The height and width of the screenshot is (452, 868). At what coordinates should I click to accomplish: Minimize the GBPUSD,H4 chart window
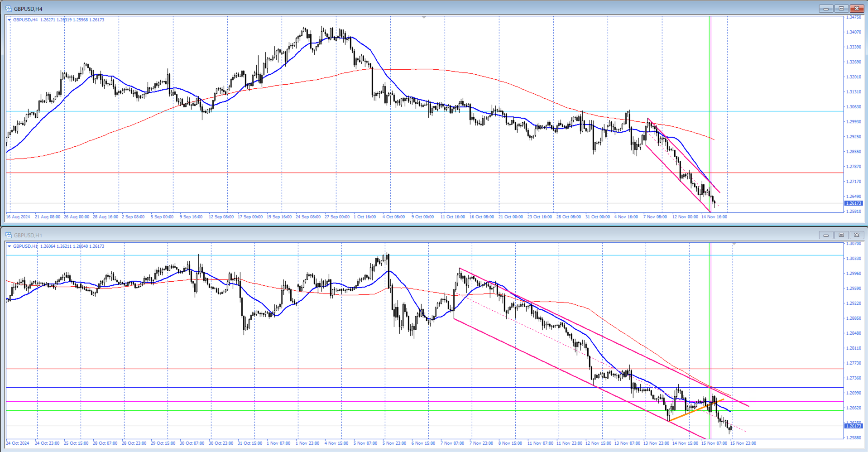(826, 9)
